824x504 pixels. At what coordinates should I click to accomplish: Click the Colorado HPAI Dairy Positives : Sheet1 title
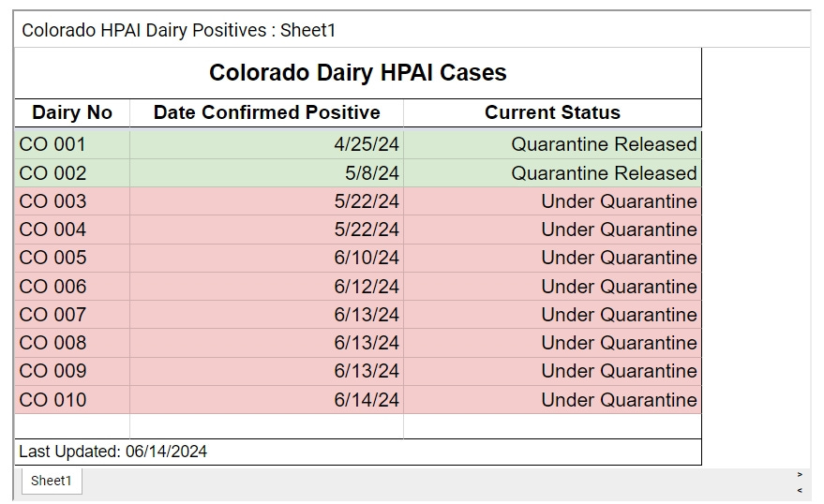(x=179, y=31)
